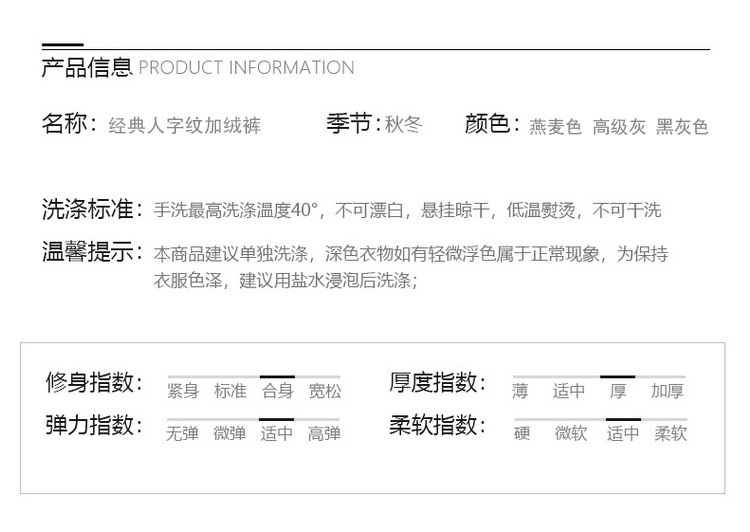Click the 洗涤标准 label

click(87, 209)
